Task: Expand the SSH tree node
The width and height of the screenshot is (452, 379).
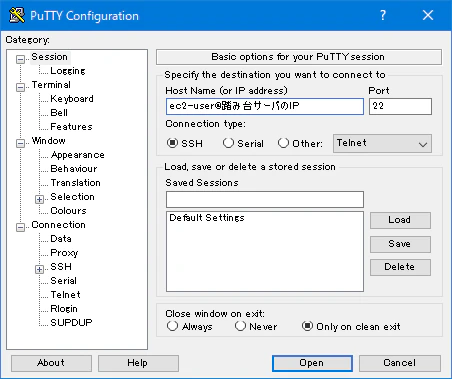Action: click(39, 269)
